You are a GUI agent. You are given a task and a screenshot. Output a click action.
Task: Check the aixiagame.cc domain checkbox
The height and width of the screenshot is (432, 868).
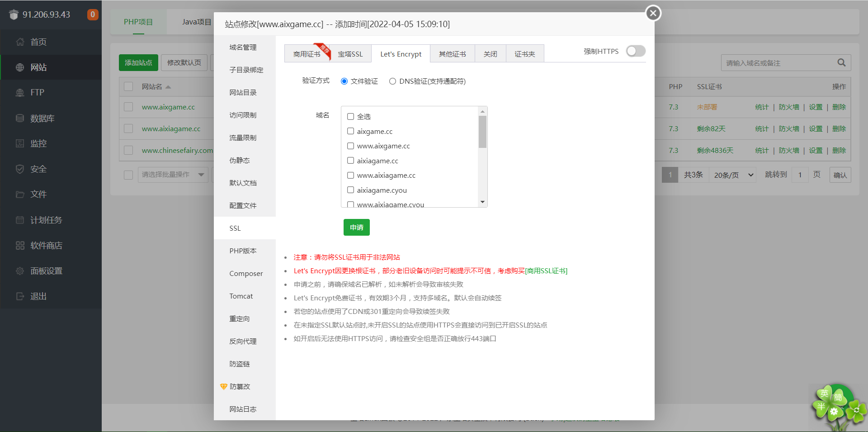[x=350, y=161]
